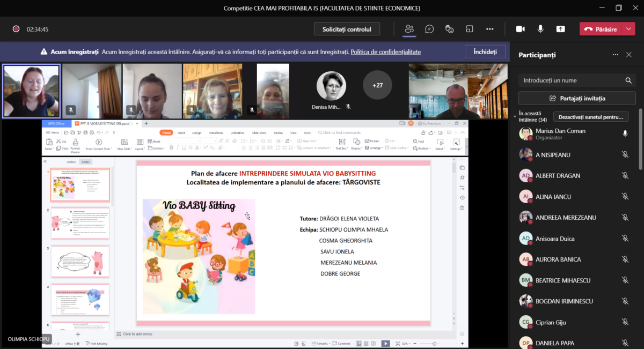
Task: Click the 'Introduceți un nume' search field
Action: pos(569,80)
